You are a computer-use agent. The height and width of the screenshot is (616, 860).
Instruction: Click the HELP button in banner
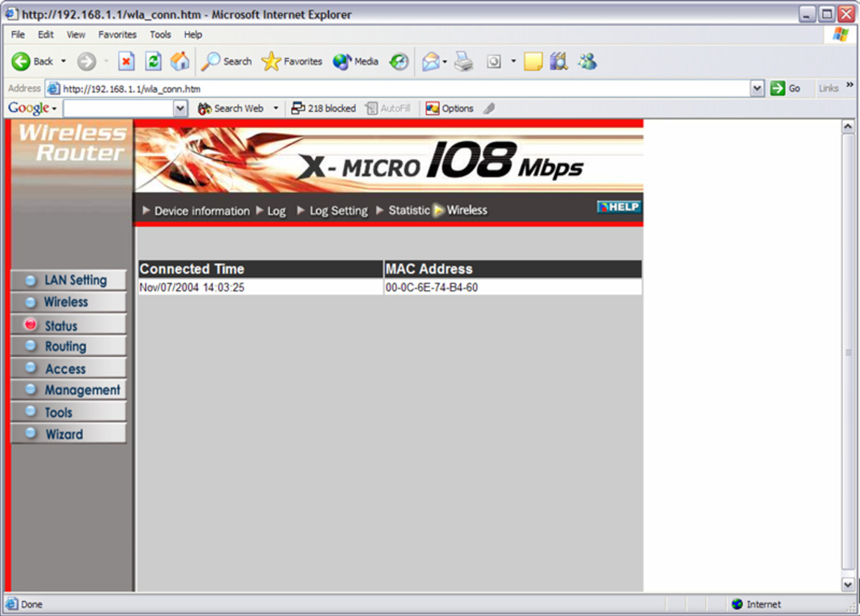(619, 207)
